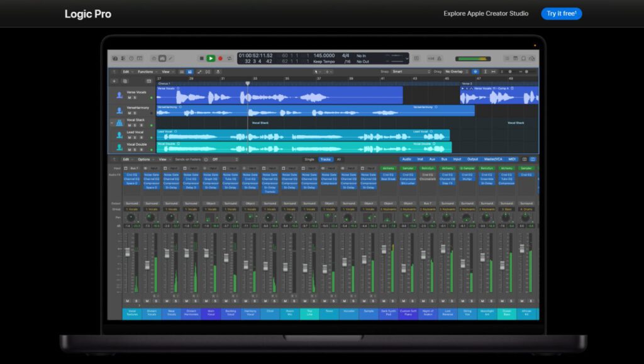The width and height of the screenshot is (644, 364).
Task: Click the Vocal Textures channel volume fader
Action: coord(128,251)
